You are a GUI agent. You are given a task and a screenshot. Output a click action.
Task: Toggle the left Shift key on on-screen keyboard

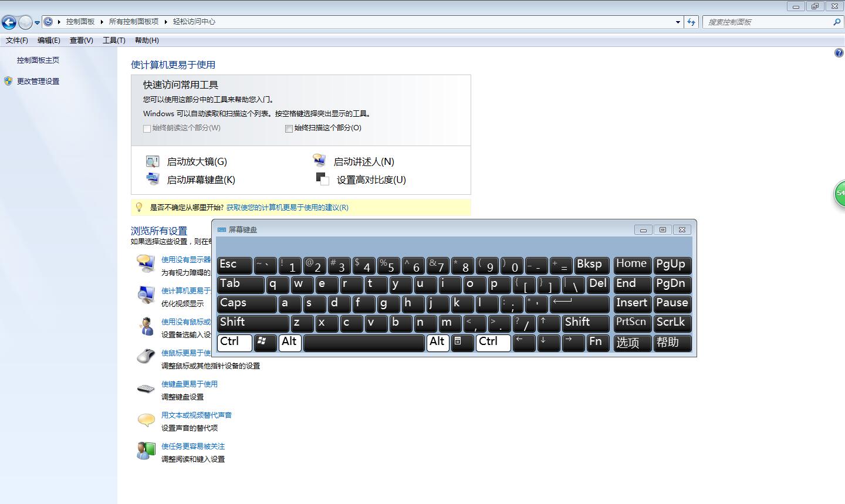[x=253, y=323]
